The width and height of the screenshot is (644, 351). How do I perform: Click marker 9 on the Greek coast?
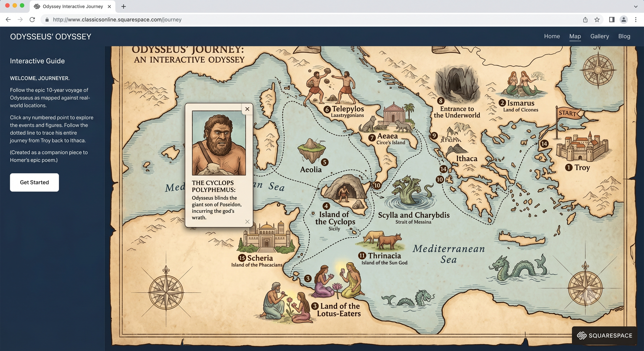pyautogui.click(x=434, y=136)
